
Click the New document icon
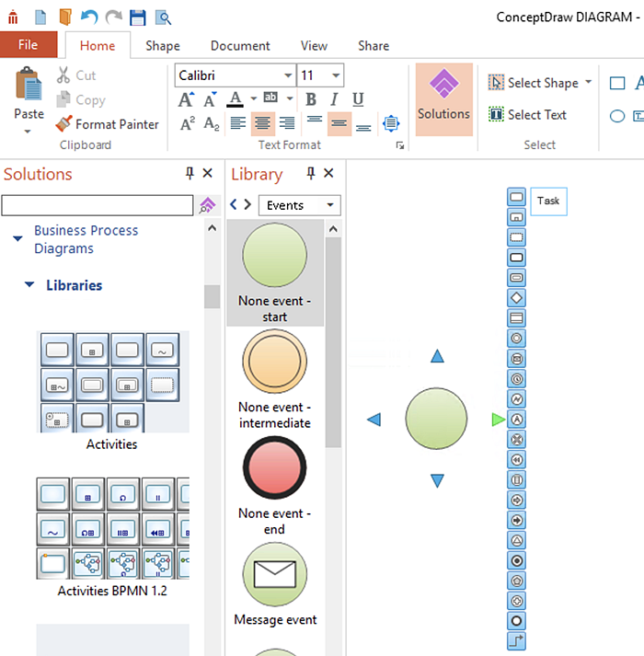coord(40,17)
